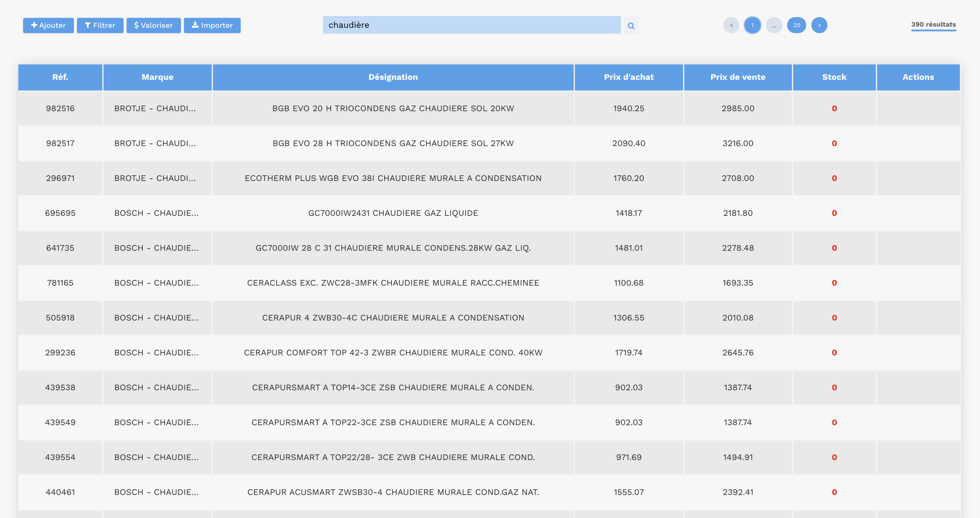
Task: Go to previous page with the < arrow
Action: (x=731, y=25)
